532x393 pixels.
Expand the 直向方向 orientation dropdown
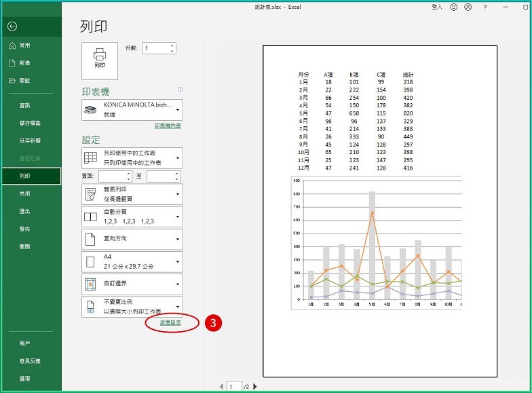(x=132, y=239)
